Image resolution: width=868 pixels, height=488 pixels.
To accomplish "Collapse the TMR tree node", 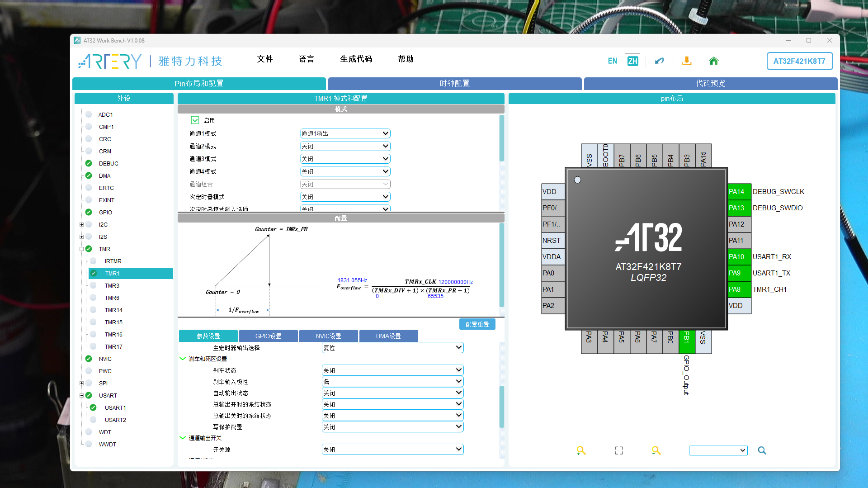I will point(81,249).
